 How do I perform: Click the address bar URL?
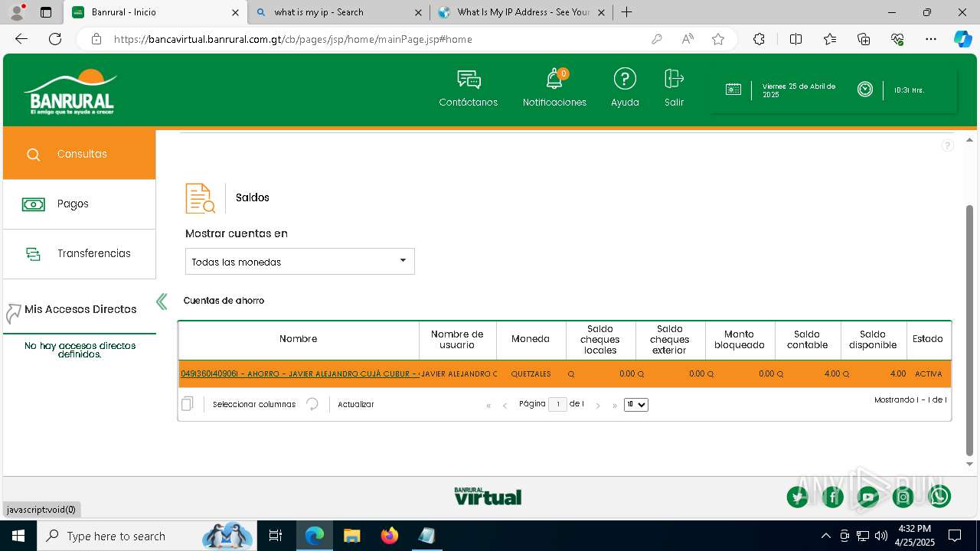coord(292,39)
